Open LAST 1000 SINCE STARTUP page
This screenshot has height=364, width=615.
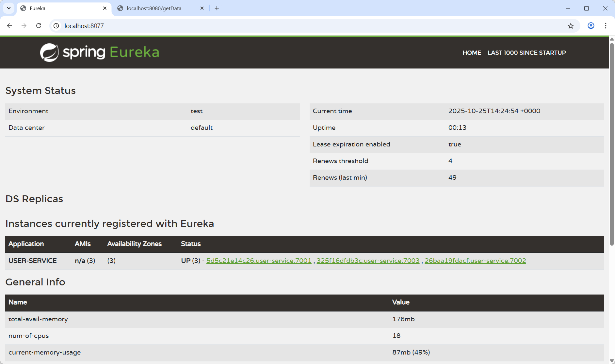tap(526, 53)
